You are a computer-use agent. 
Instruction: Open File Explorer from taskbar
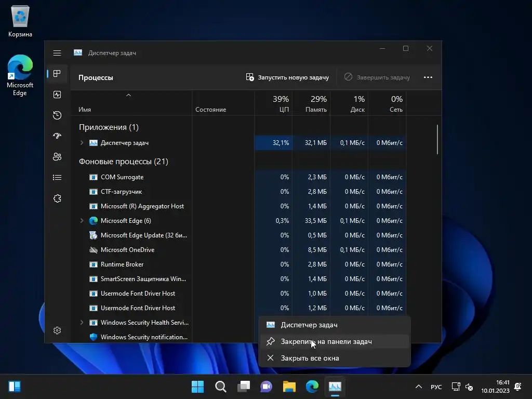coord(289,387)
